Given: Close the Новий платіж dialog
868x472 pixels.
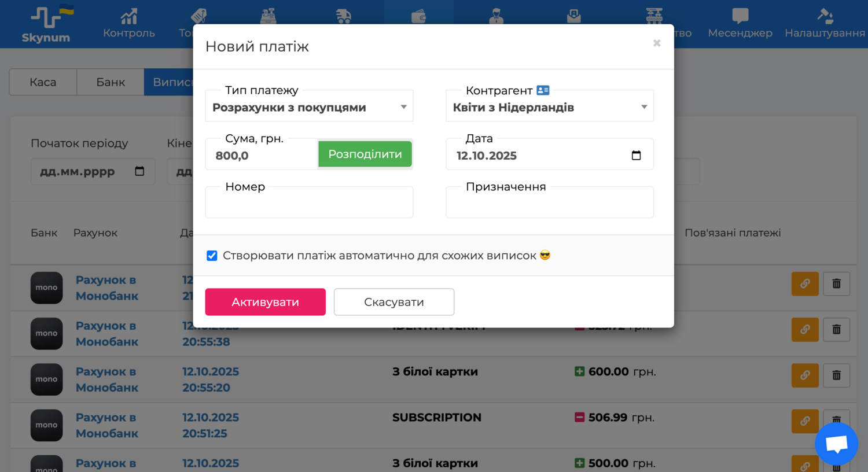Looking at the screenshot, I should pyautogui.click(x=656, y=43).
